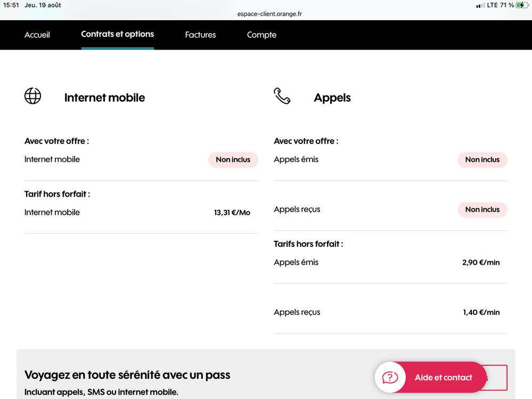Click the Internet mobile section heading
The image size is (532, 399).
(104, 97)
